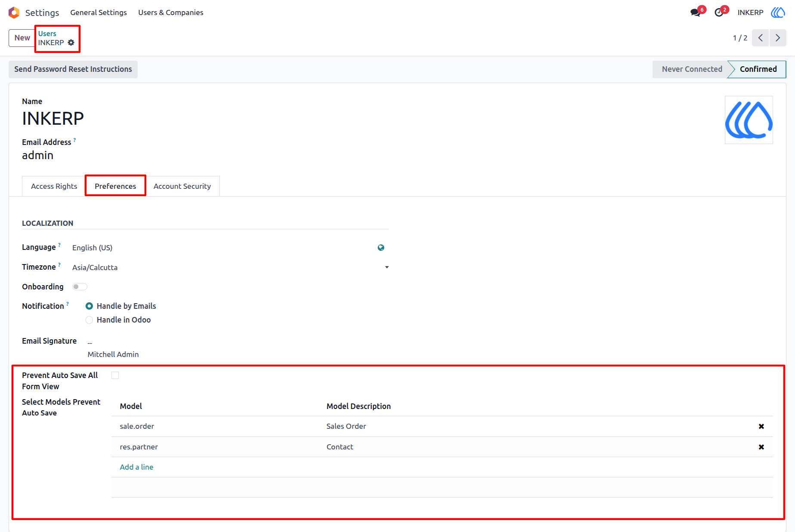This screenshot has width=795, height=532.
Task: Click the sale.order model cell
Action: pos(137,426)
